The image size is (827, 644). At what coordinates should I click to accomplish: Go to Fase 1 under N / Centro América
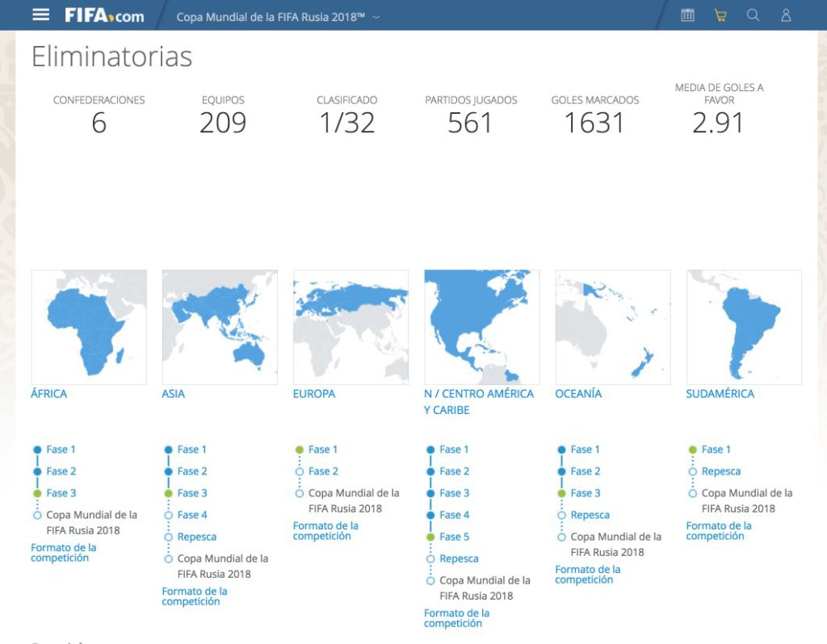click(x=454, y=450)
